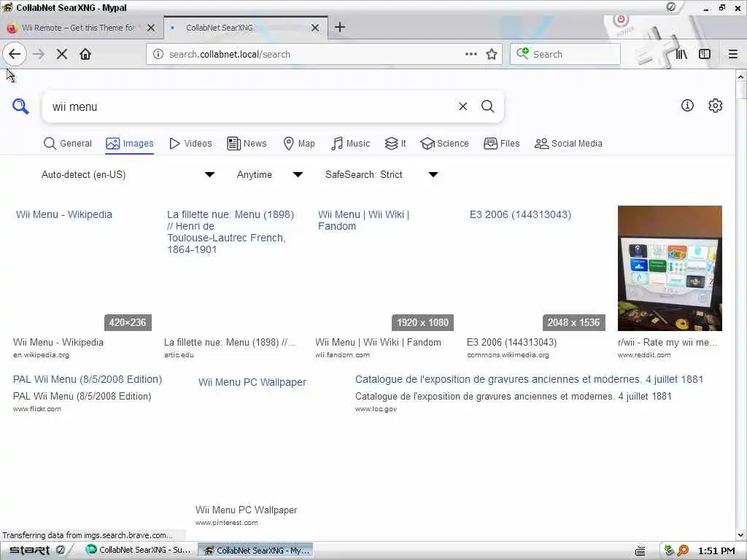Switch to CollabNet SearXNG - Su... taskbar window

(x=139, y=550)
